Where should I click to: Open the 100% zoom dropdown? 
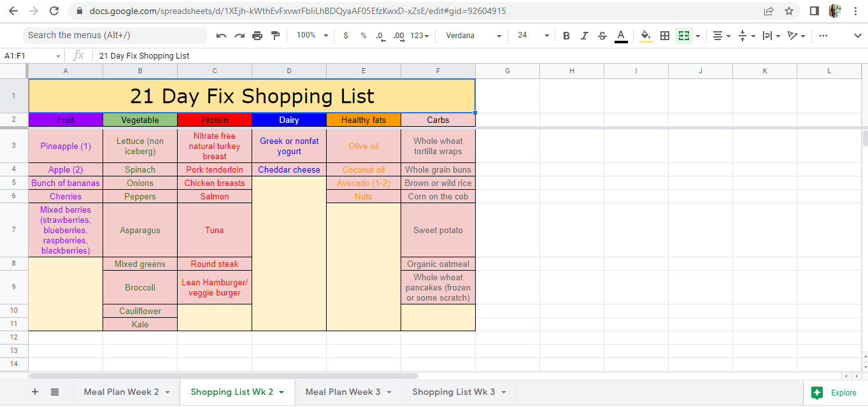tap(313, 36)
